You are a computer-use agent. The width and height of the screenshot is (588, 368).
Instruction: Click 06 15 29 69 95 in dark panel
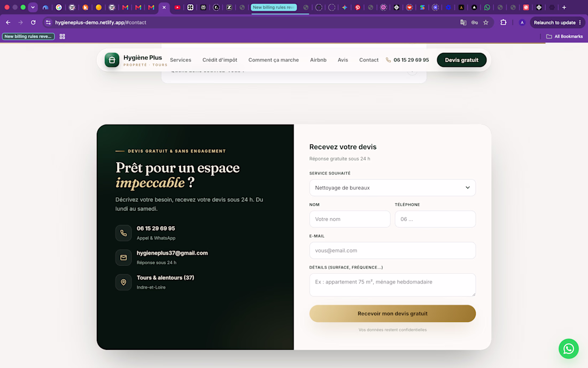pos(156,228)
